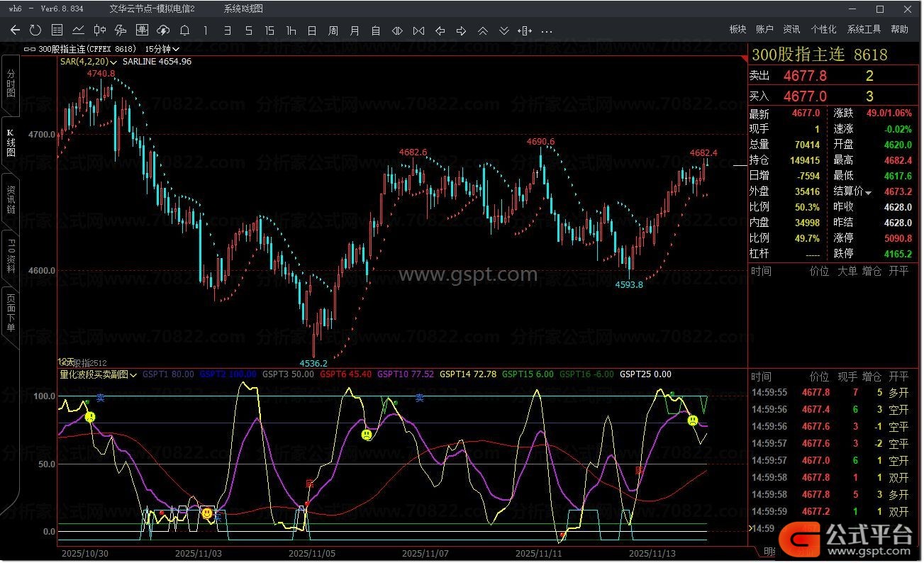Screen dimensions: 924x563
Task: Open the cloud sync icon
Action: tap(163, 30)
